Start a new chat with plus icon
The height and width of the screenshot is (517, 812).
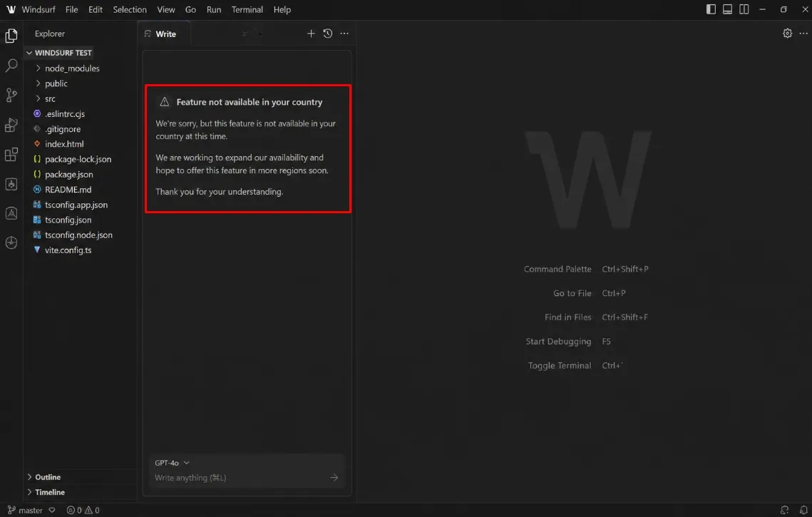click(x=311, y=34)
